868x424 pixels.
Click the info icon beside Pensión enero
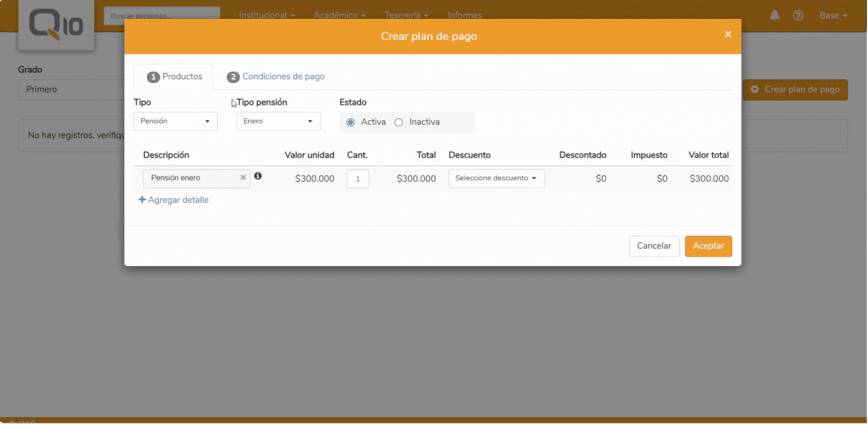(x=258, y=176)
